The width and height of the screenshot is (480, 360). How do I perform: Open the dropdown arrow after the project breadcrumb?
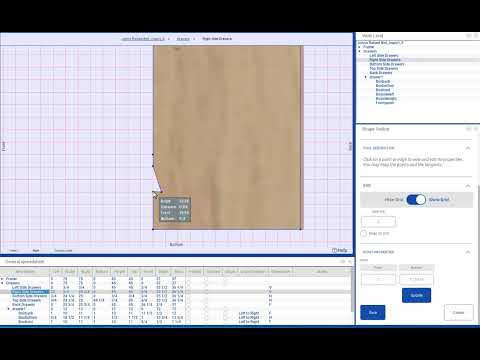coord(169,39)
